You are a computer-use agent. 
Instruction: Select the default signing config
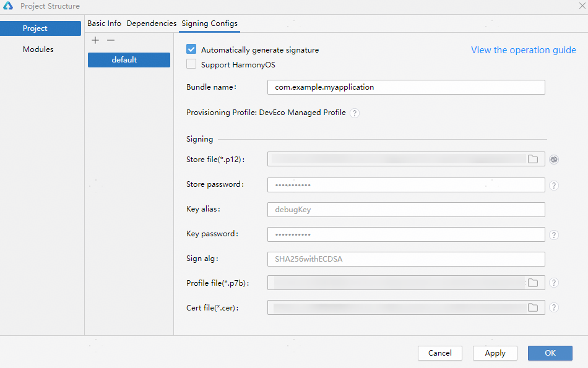point(129,60)
